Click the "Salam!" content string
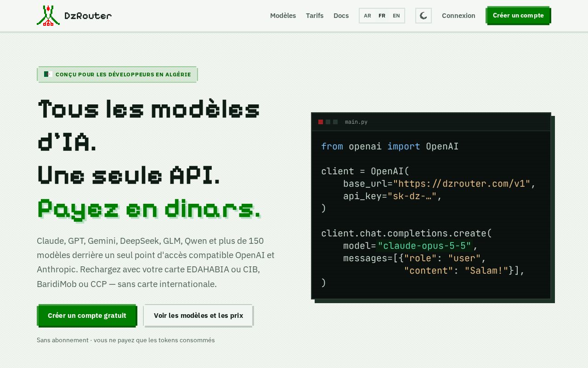 [486, 270]
